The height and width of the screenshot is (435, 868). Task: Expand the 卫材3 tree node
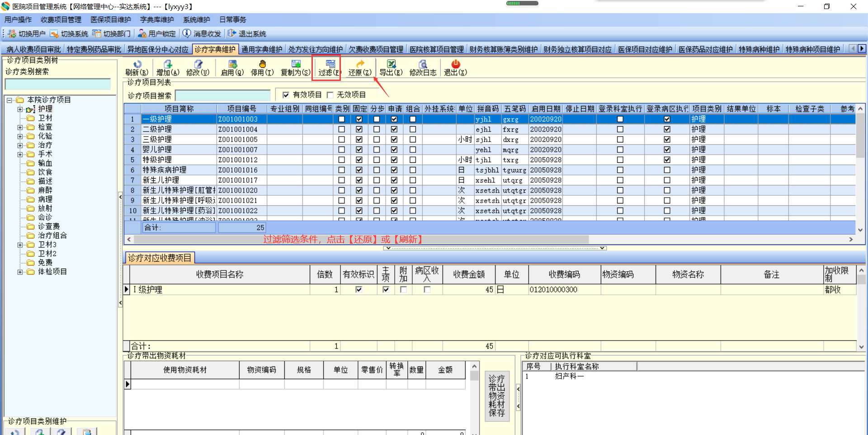pos(20,245)
